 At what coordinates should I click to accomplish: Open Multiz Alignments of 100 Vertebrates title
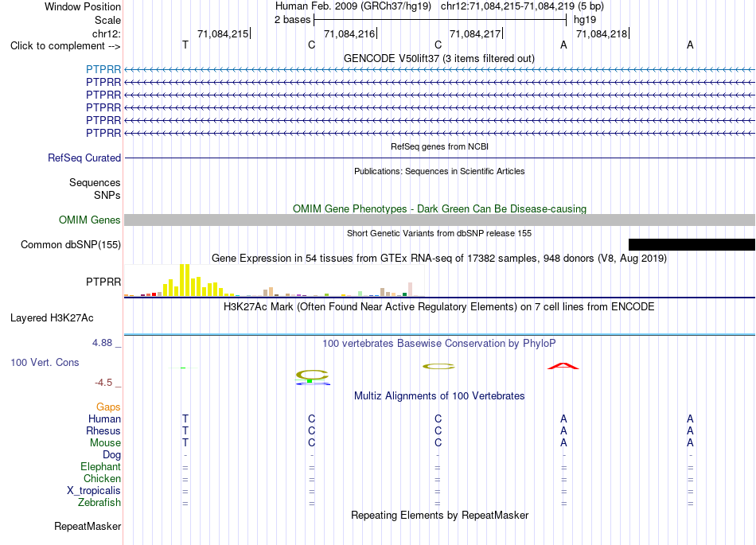click(x=439, y=396)
